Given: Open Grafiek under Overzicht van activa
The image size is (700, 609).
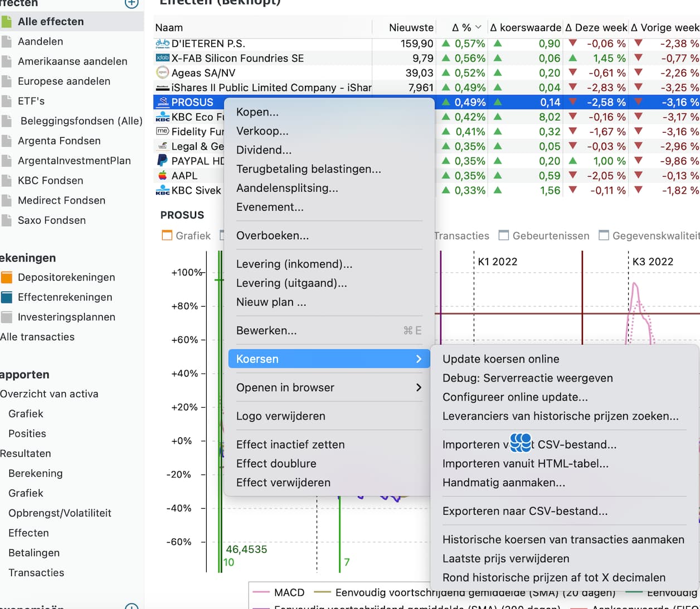Looking at the screenshot, I should [x=26, y=414].
